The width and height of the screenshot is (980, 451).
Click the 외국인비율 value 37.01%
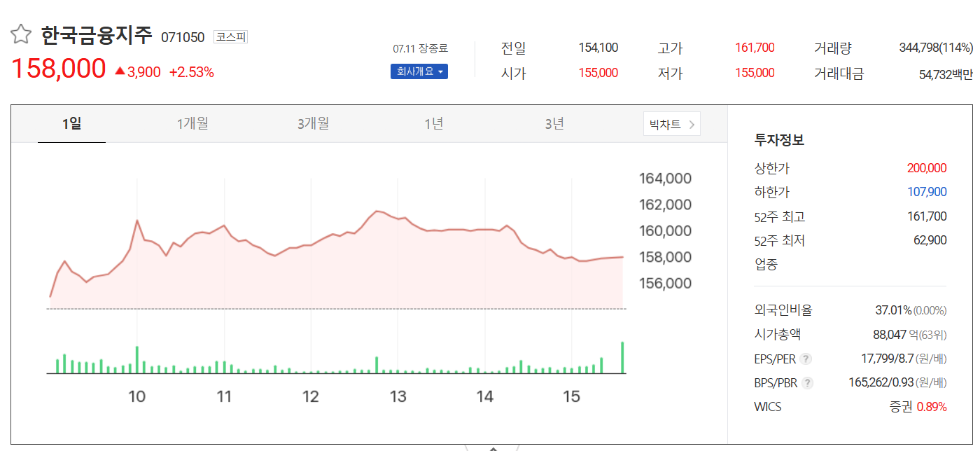point(893,310)
